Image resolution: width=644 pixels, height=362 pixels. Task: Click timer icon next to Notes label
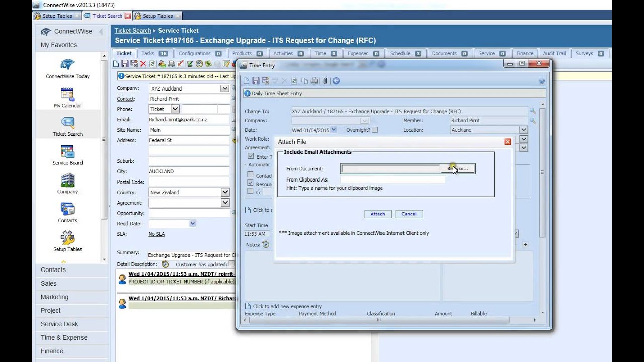pyautogui.click(x=266, y=245)
